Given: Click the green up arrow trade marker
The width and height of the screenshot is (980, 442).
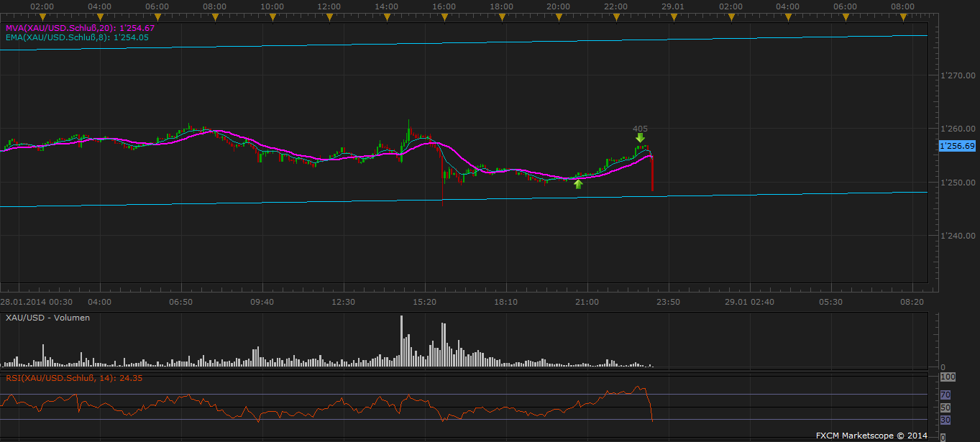Looking at the screenshot, I should click(x=578, y=183).
